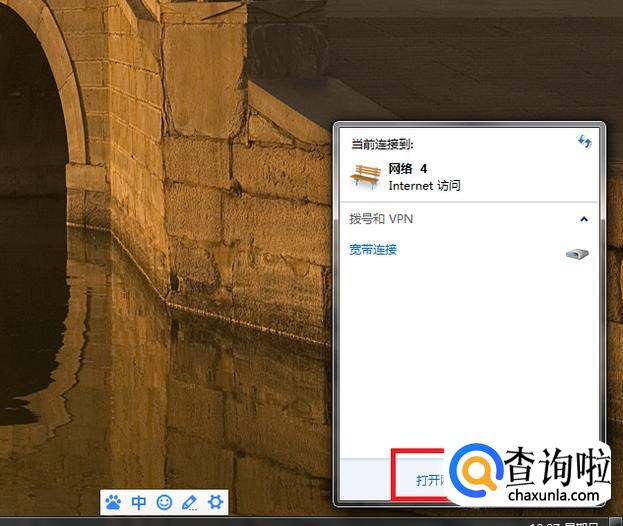
Task: Click the taskbar clock
Action: tap(543, 522)
